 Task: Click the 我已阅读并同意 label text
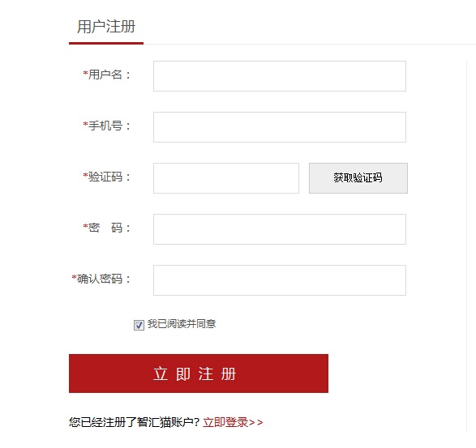coord(182,324)
